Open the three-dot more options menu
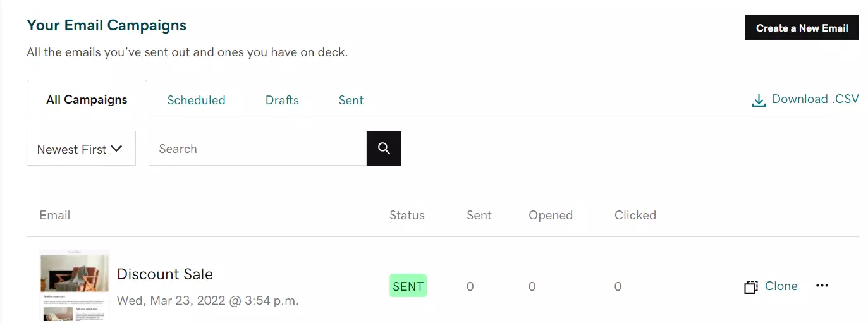The height and width of the screenshot is (323, 868). tap(822, 286)
